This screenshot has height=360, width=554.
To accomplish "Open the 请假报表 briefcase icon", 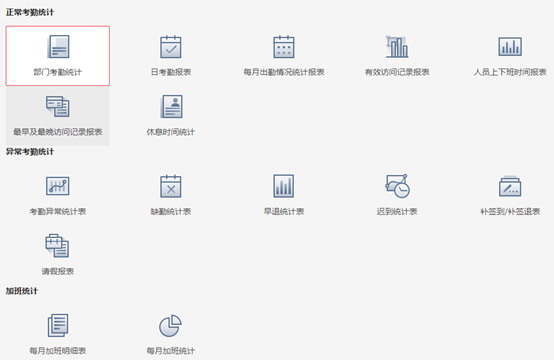I will 57,246.
